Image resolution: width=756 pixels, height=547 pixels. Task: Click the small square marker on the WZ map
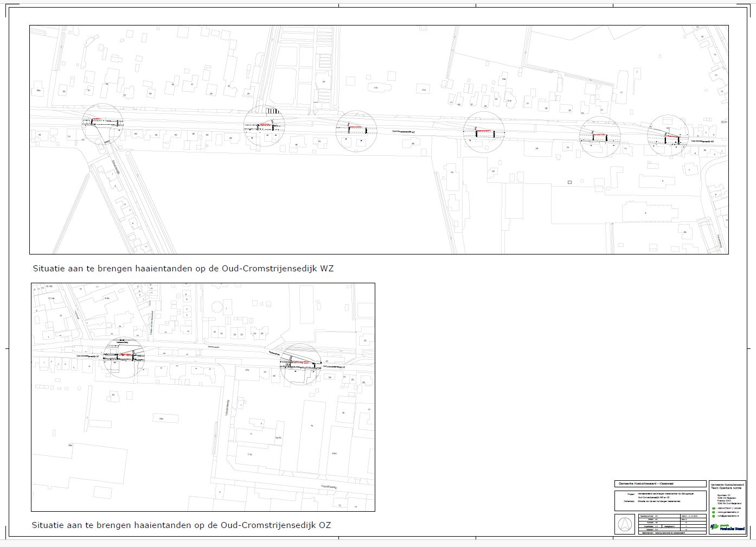pos(569,182)
